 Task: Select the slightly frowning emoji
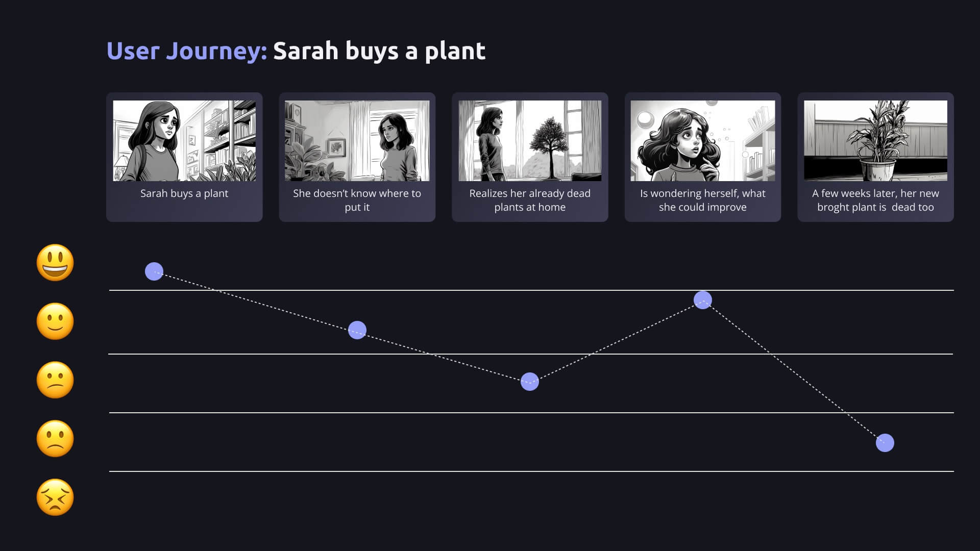55,439
